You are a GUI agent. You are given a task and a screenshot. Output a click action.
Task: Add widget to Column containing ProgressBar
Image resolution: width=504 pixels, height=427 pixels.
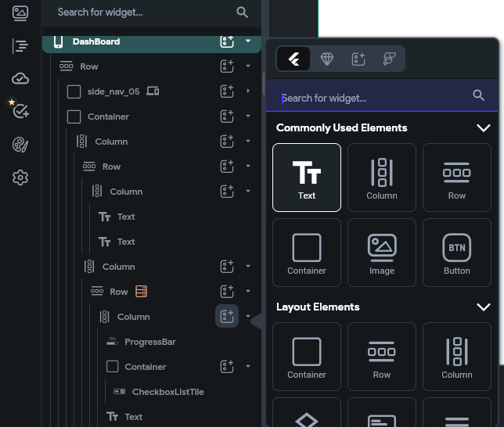pos(227,316)
